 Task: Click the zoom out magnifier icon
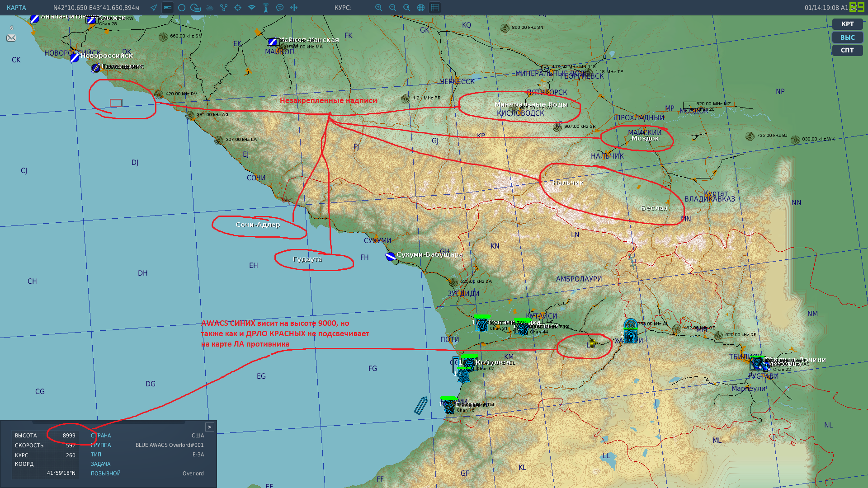click(393, 8)
